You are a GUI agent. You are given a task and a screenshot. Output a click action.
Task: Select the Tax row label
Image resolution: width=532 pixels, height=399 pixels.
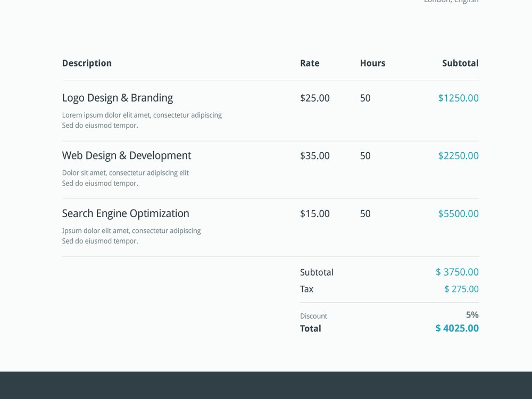tap(306, 289)
